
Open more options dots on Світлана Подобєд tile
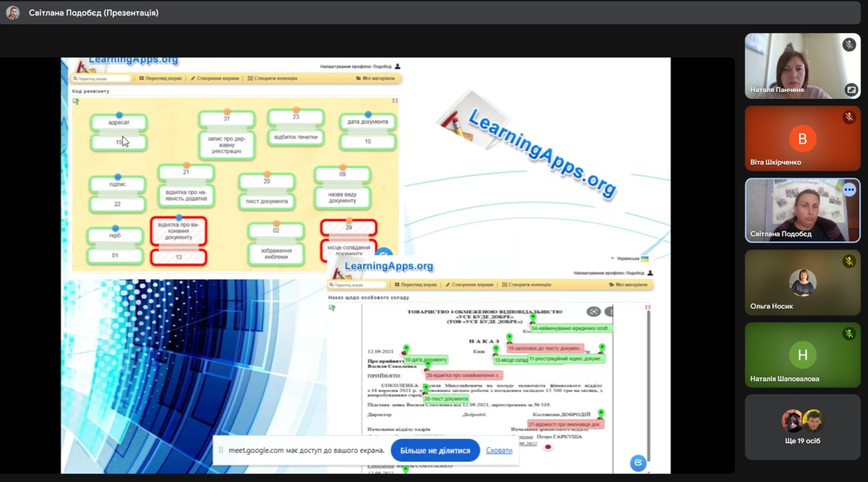[x=849, y=190]
